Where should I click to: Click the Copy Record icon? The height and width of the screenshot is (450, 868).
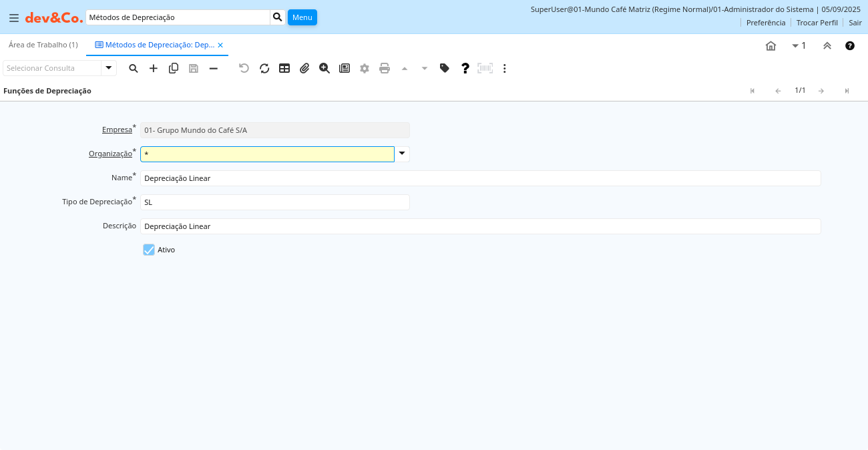coord(174,68)
